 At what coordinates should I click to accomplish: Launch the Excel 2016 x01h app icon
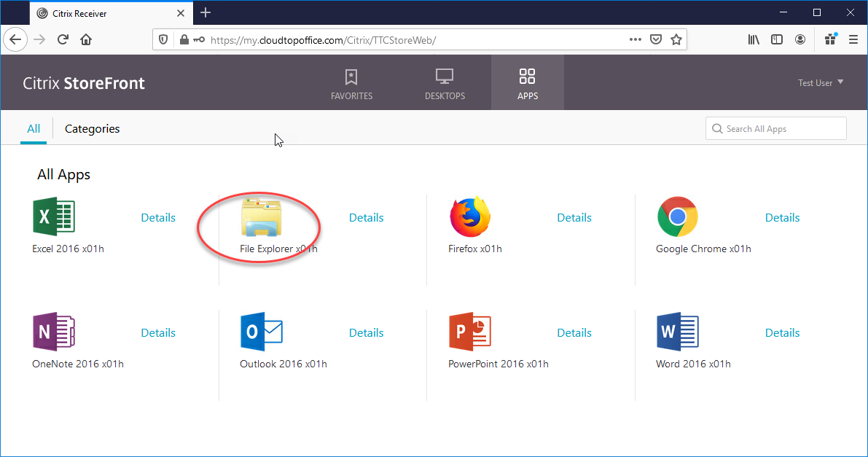[54, 216]
